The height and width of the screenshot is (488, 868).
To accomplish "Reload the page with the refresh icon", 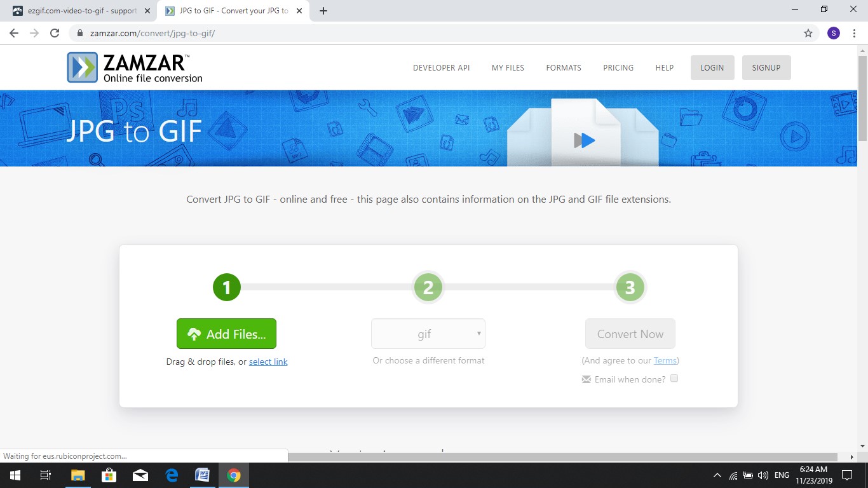I will [55, 33].
